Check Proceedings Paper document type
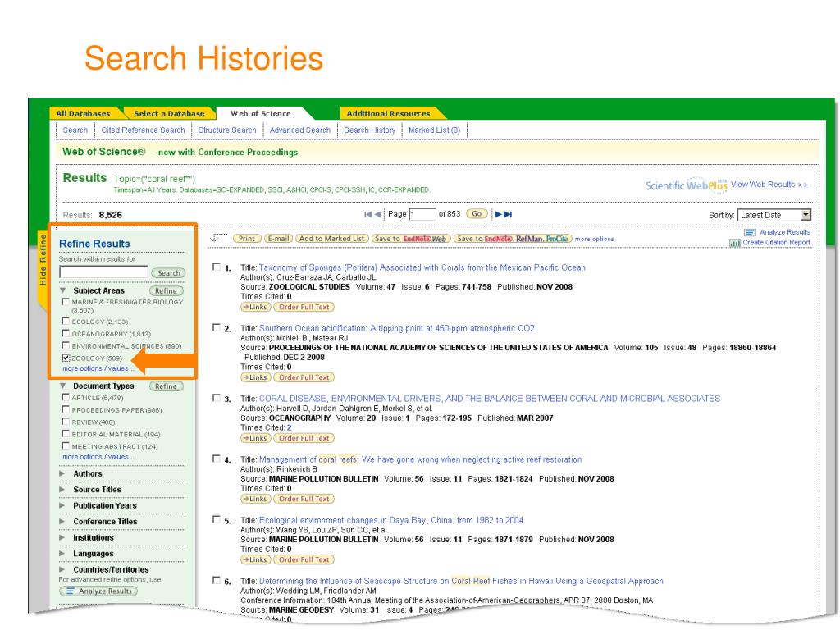Viewport: 840px width, 630px height. click(x=66, y=410)
